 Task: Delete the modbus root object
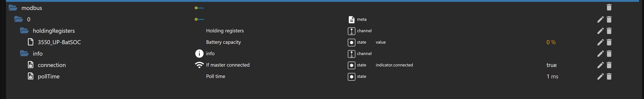[609, 8]
